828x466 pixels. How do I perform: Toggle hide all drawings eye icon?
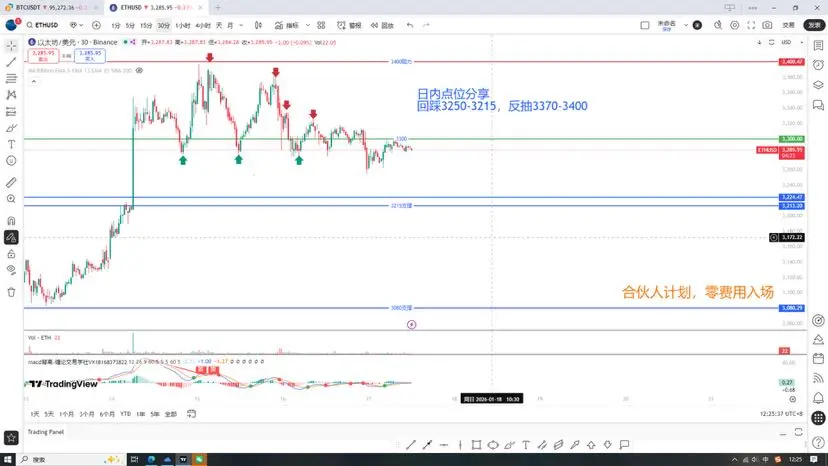11,270
